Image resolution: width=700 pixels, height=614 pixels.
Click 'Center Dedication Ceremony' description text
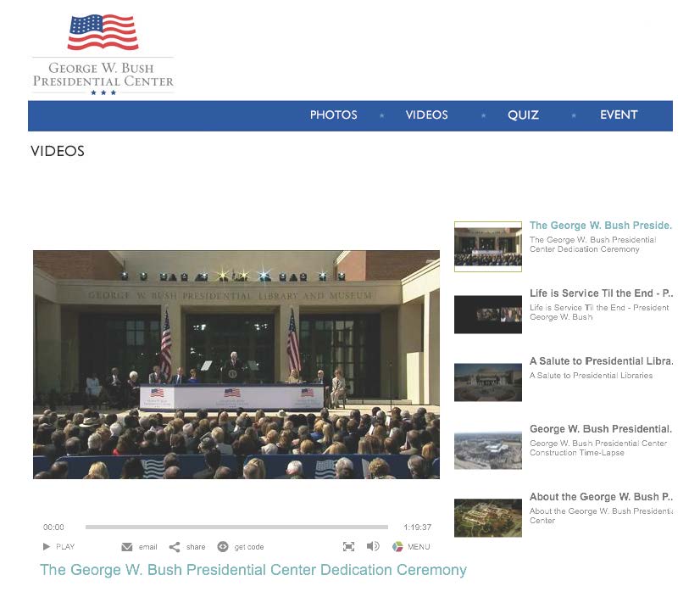(585, 249)
